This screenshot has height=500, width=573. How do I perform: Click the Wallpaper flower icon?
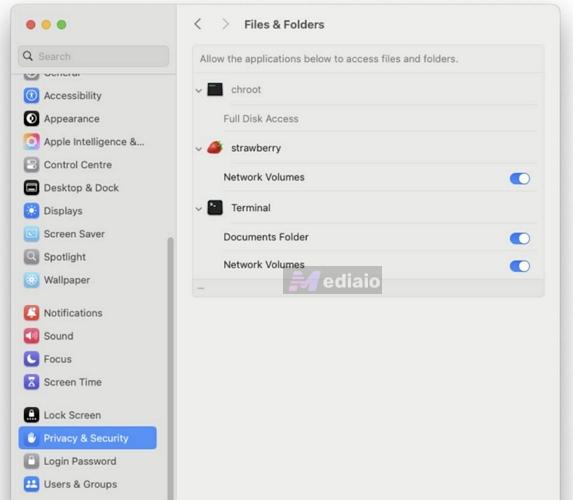31,280
